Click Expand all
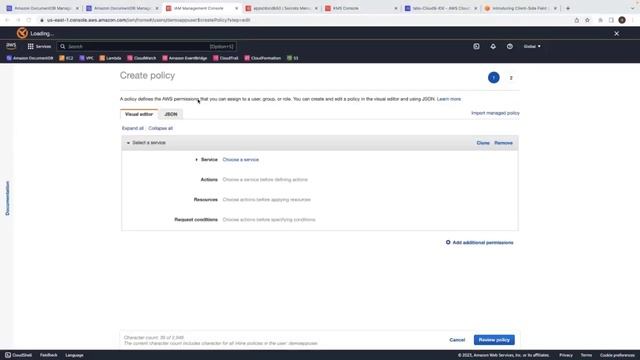 coord(133,128)
